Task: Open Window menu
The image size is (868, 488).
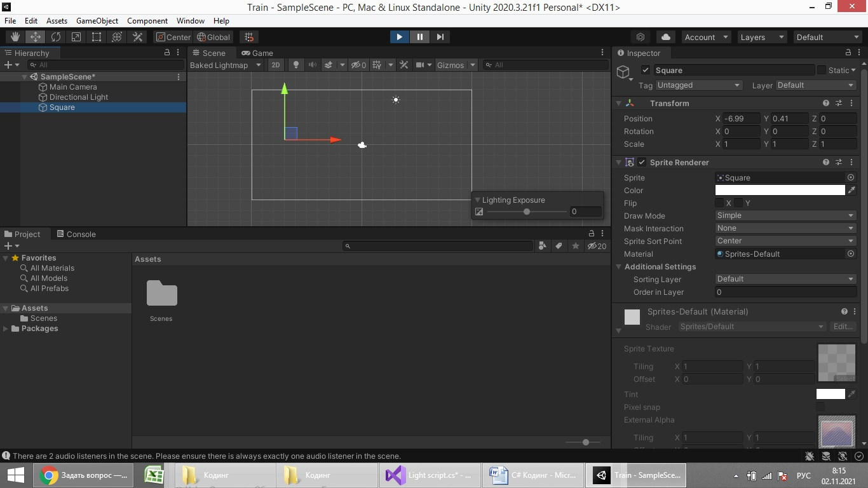Action: (191, 20)
